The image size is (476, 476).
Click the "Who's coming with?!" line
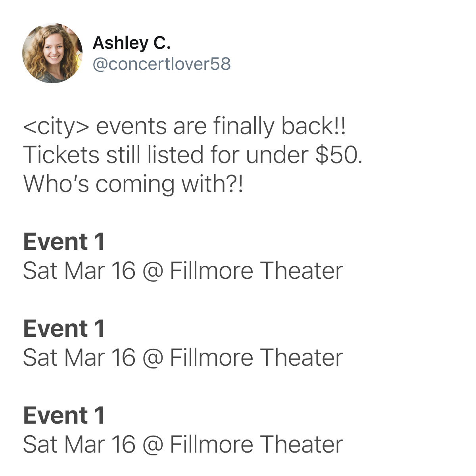132,184
